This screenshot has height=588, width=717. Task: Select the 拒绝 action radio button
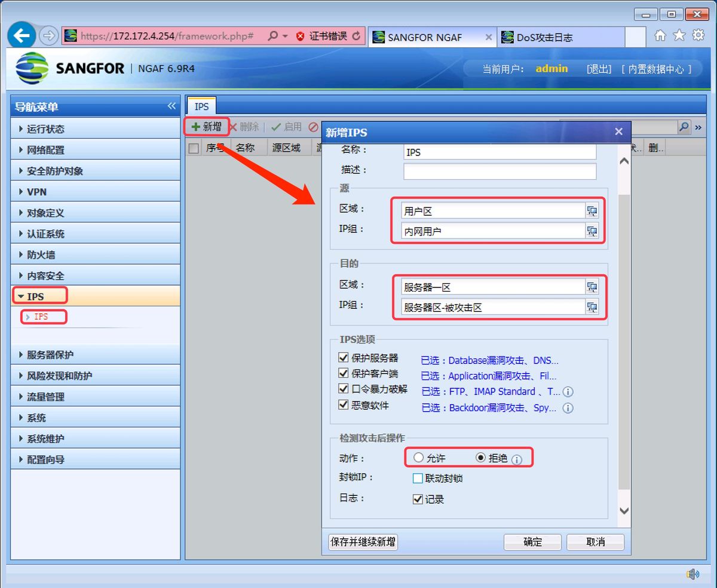pyautogui.click(x=480, y=458)
